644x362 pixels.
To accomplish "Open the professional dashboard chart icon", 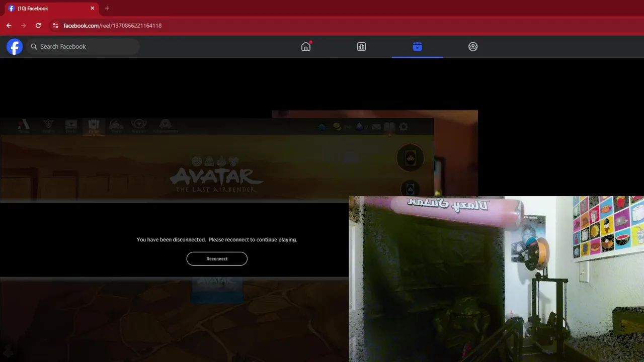I will pyautogui.click(x=361, y=47).
